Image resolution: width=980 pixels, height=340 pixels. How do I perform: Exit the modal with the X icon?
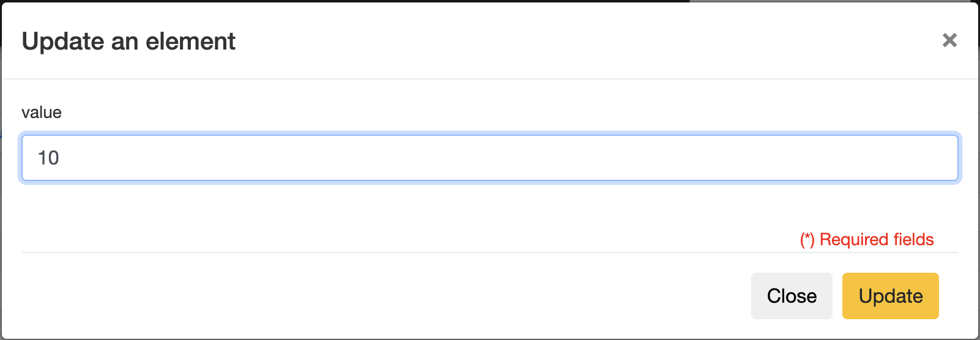[x=949, y=40]
